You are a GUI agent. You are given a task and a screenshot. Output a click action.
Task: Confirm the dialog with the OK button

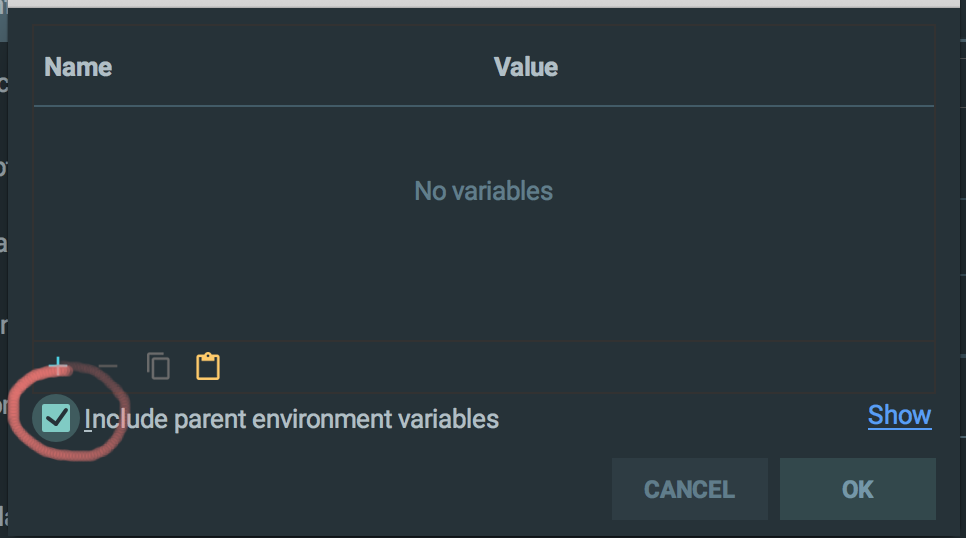coord(857,489)
